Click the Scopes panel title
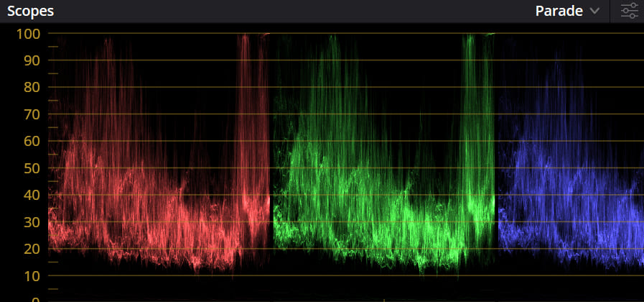Image resolution: width=644 pixels, height=302 pixels. [x=30, y=11]
